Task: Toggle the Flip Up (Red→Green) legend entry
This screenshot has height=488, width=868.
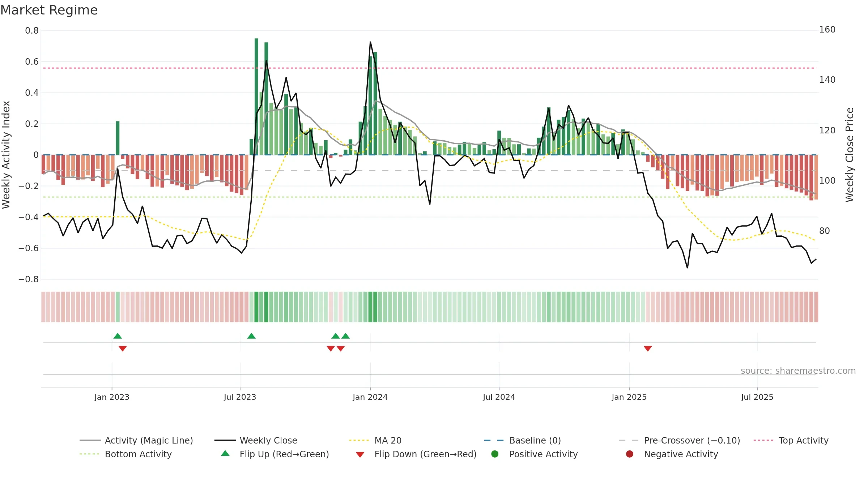Action: coord(275,454)
